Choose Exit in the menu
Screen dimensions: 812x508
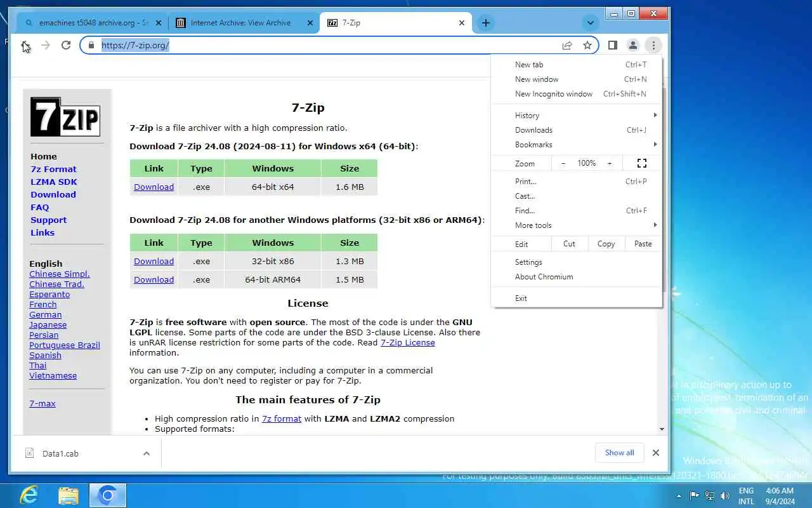pos(576,298)
